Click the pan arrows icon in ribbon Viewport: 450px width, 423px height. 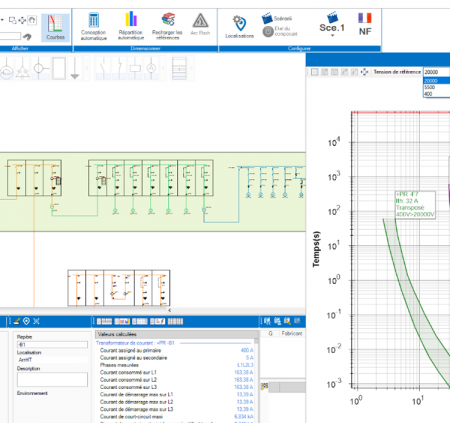[22, 20]
